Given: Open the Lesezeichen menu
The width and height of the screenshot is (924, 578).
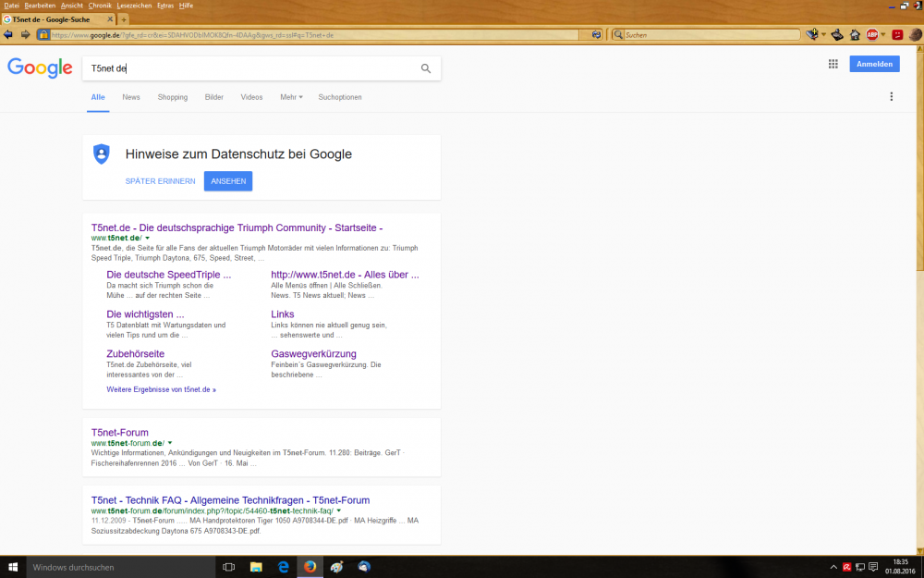Looking at the screenshot, I should pyautogui.click(x=134, y=6).
